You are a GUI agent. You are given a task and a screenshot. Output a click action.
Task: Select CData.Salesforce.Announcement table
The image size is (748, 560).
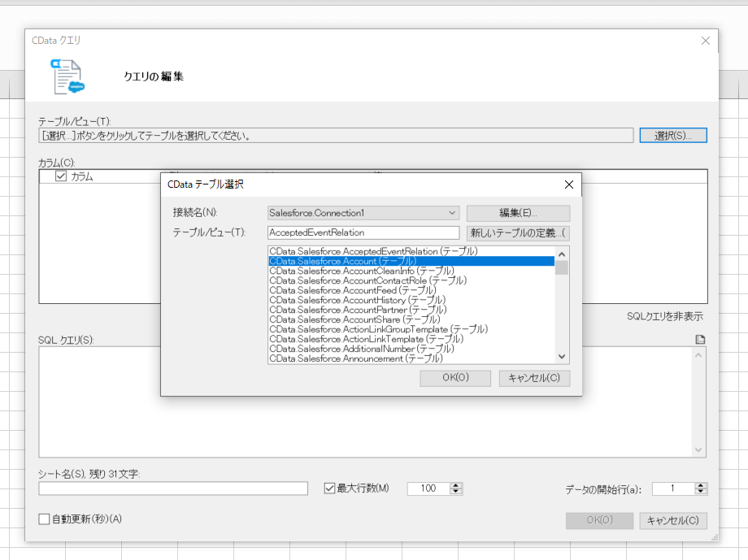411,358
